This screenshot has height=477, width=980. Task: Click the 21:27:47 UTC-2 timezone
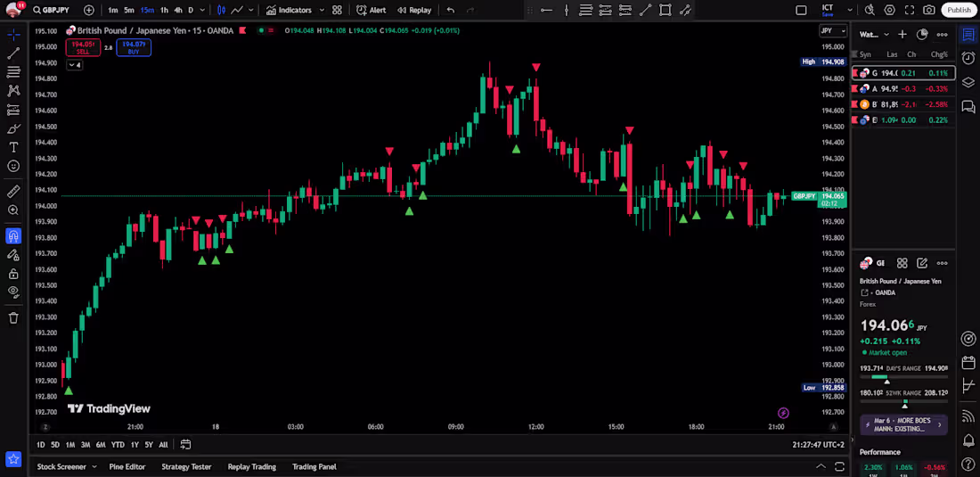coord(818,445)
